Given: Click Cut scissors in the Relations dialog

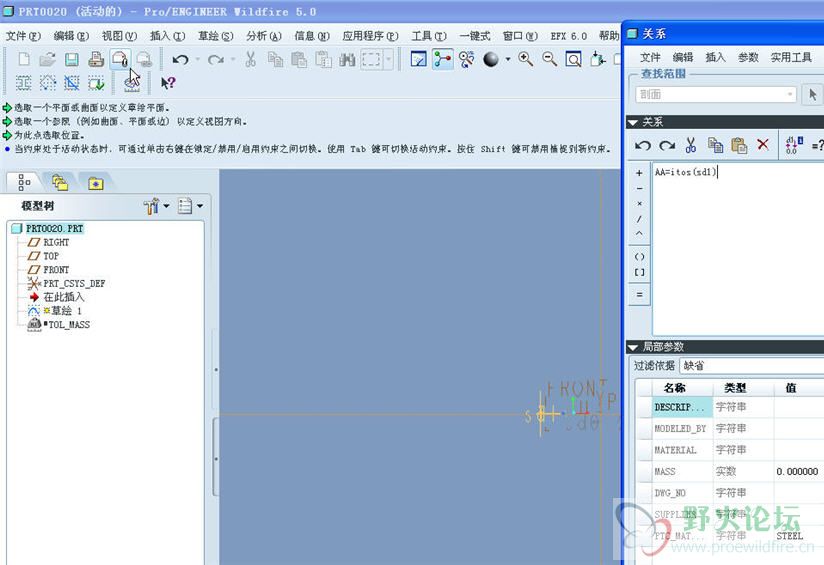Looking at the screenshot, I should click(x=691, y=145).
